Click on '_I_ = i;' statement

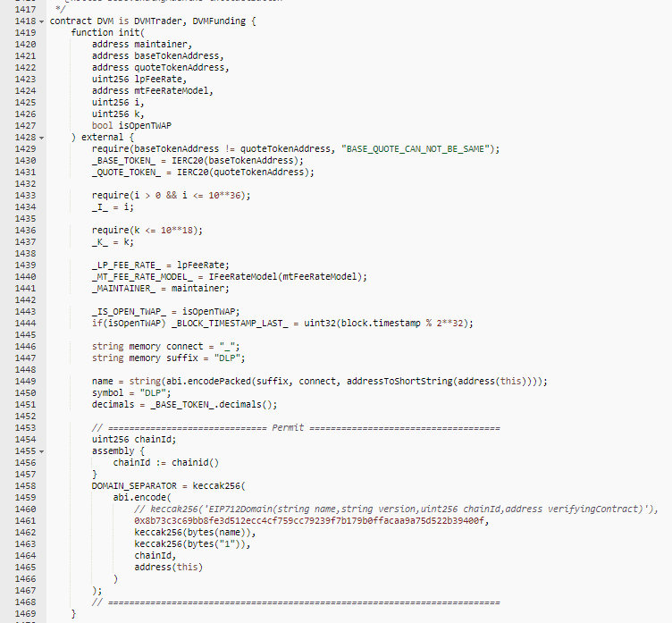113,207
